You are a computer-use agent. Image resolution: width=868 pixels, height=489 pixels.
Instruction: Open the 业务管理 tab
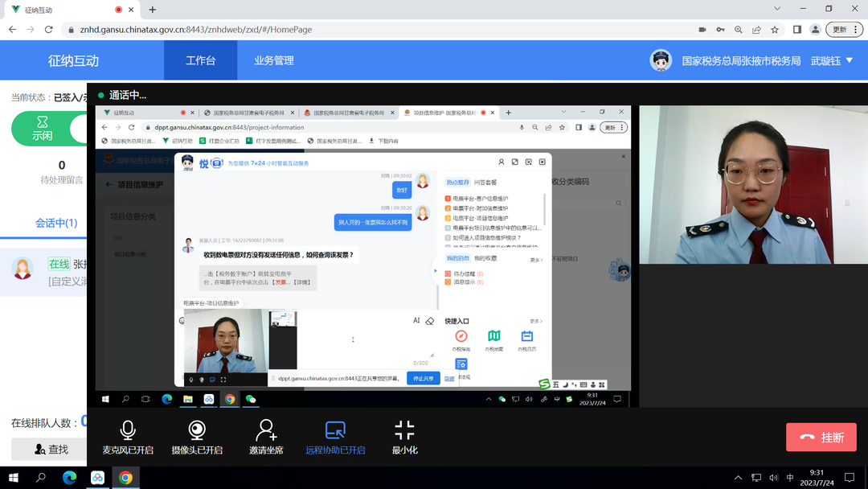tap(274, 60)
